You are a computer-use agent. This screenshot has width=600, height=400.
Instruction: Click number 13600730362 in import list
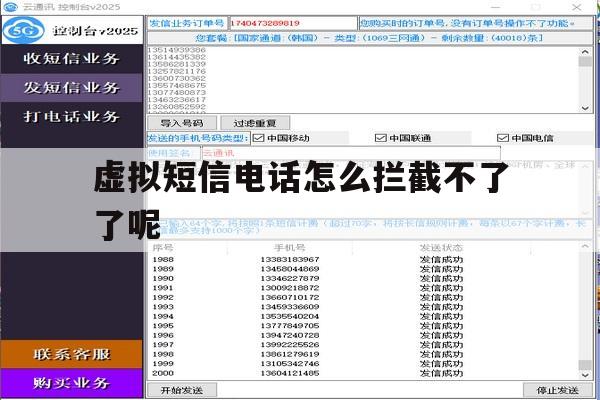pos(176,78)
